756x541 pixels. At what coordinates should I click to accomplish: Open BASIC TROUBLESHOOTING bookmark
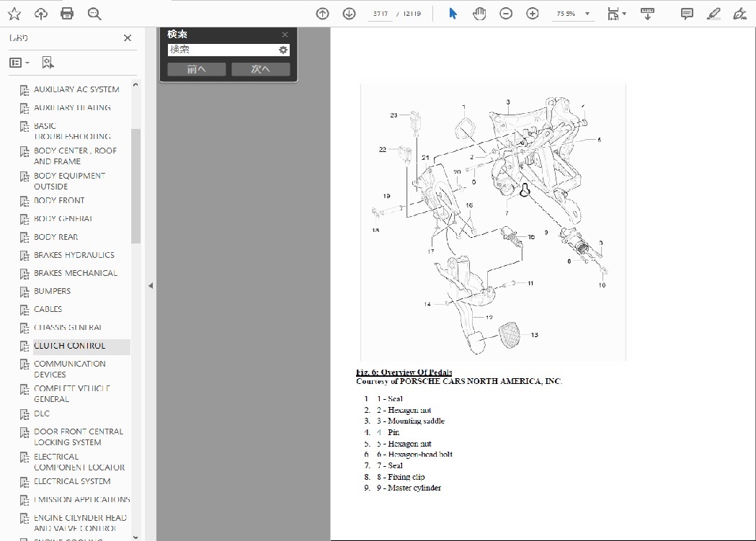[x=72, y=131]
